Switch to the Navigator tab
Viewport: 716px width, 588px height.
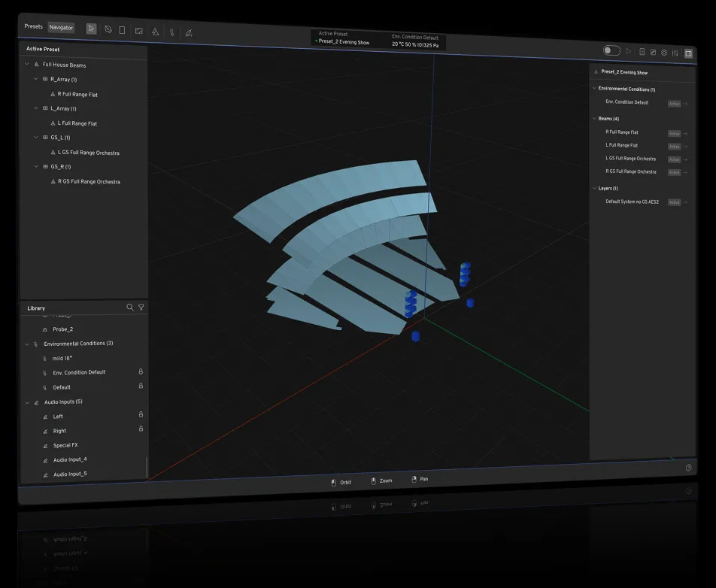61,28
